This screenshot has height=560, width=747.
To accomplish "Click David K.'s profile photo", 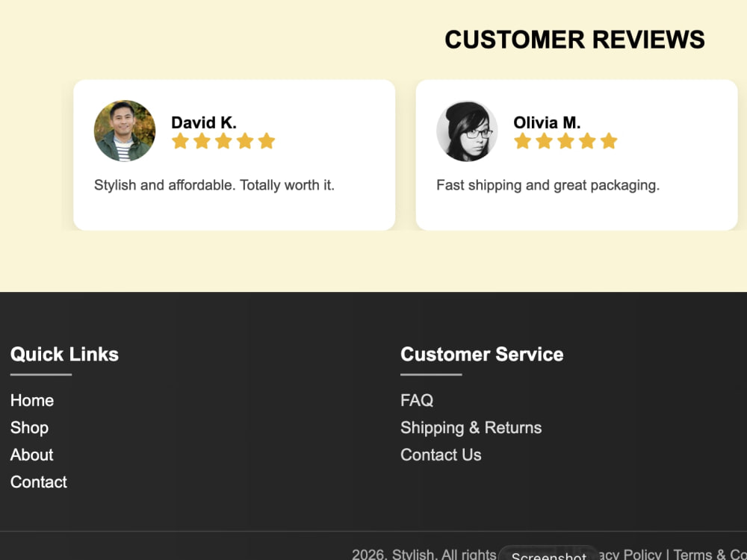I will (125, 131).
